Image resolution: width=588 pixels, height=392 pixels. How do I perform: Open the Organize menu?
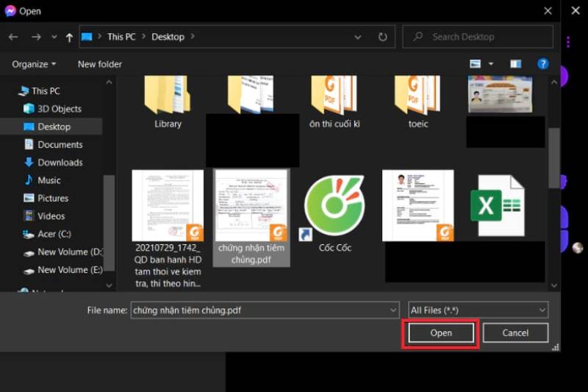[x=34, y=64]
